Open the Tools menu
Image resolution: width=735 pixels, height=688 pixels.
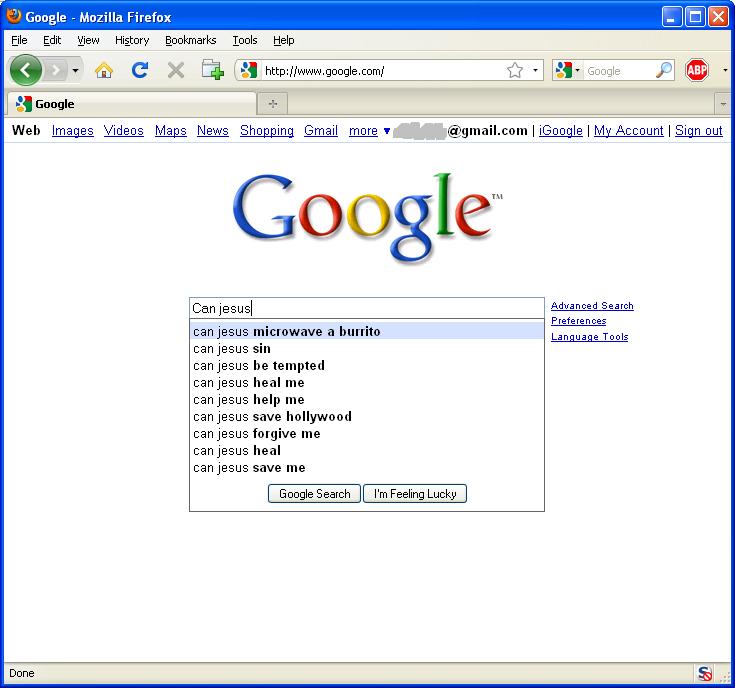[x=245, y=40]
